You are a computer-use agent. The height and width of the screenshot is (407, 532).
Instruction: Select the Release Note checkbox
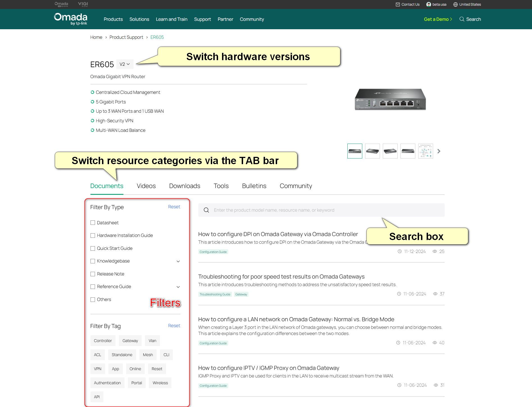click(x=93, y=274)
